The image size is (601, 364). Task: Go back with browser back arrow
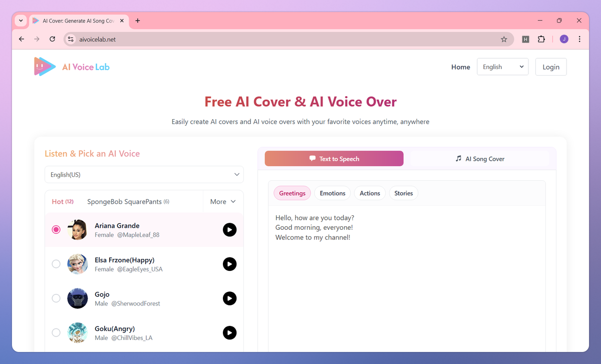coord(21,39)
